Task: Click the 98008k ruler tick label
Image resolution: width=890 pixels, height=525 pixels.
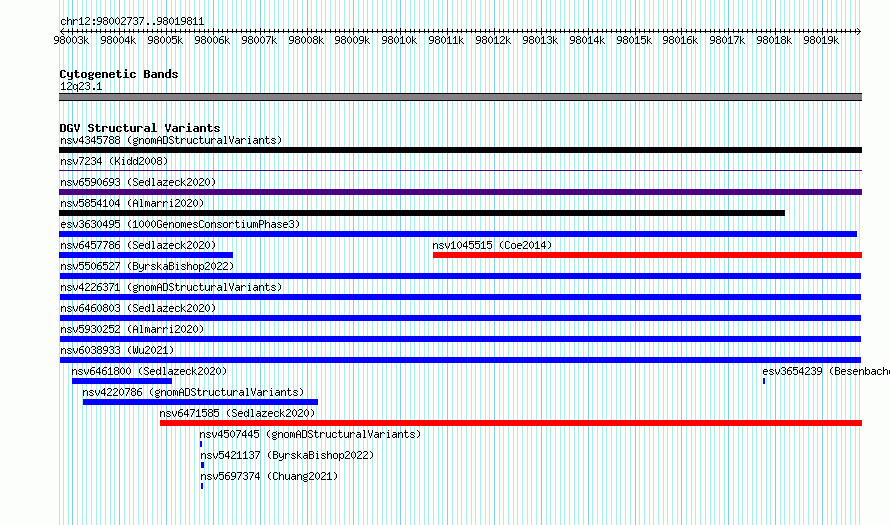Action: tap(306, 40)
